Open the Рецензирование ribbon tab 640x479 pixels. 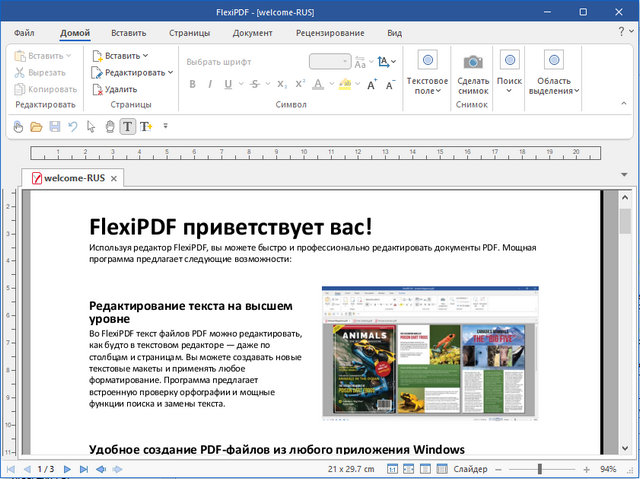[x=328, y=33]
